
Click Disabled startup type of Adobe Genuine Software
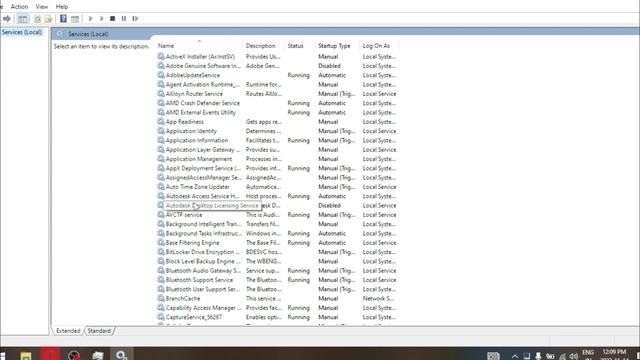329,66
